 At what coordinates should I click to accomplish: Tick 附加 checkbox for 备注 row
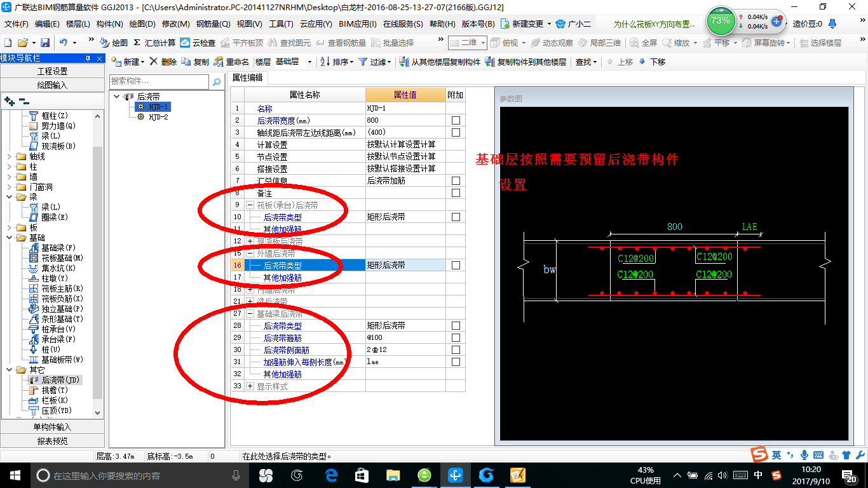coord(456,193)
